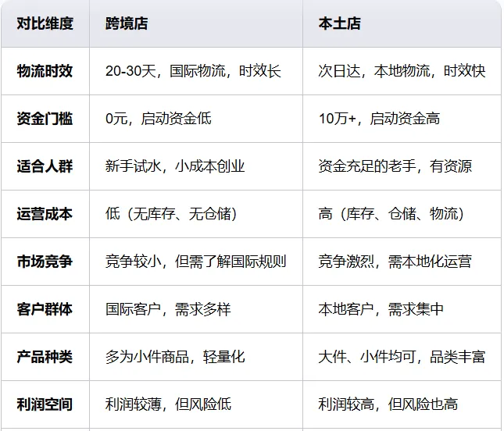Image resolution: width=504 pixels, height=431 pixels.
Task: Click the 跨境店 column header
Action: coord(196,23)
